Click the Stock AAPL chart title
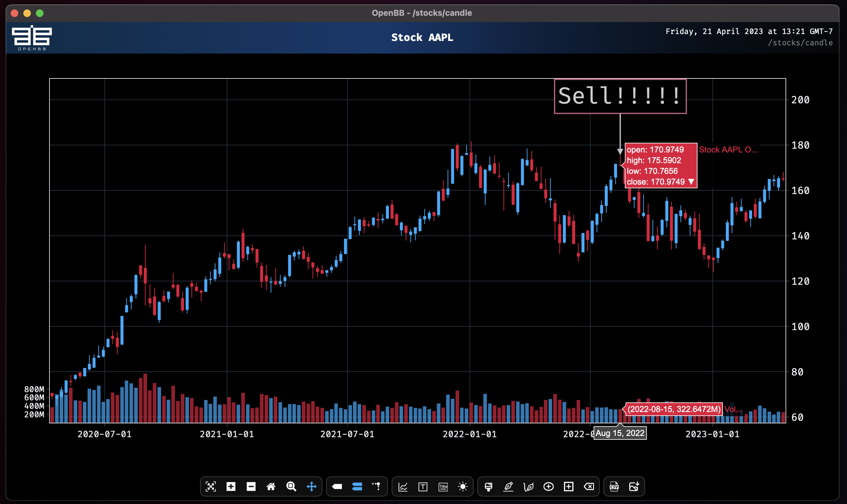This screenshot has height=504, width=847. (x=422, y=37)
